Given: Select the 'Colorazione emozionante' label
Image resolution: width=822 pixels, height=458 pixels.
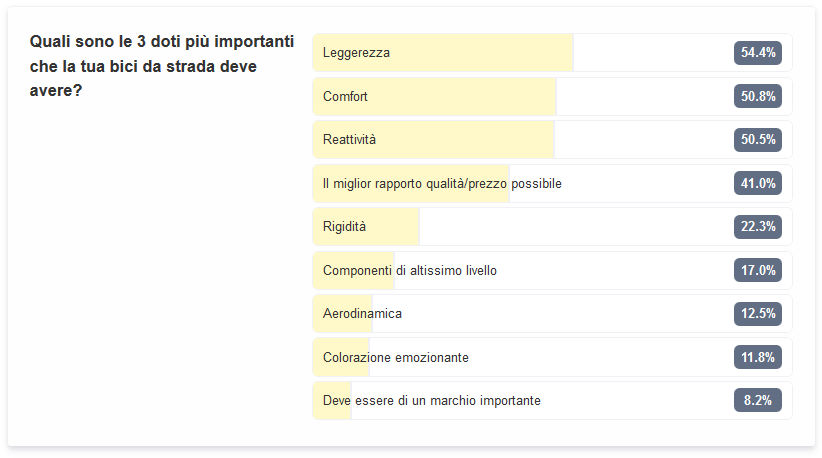Looking at the screenshot, I should (395, 358).
